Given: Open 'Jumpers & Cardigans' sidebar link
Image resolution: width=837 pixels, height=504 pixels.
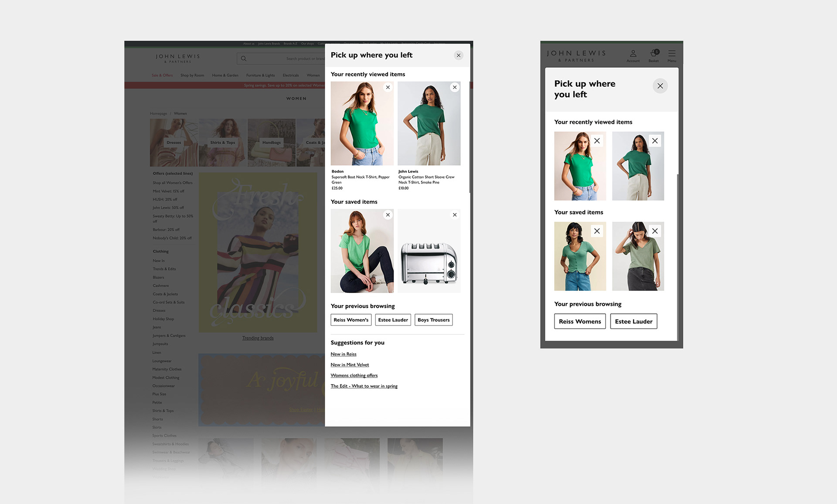Looking at the screenshot, I should pyautogui.click(x=169, y=336).
